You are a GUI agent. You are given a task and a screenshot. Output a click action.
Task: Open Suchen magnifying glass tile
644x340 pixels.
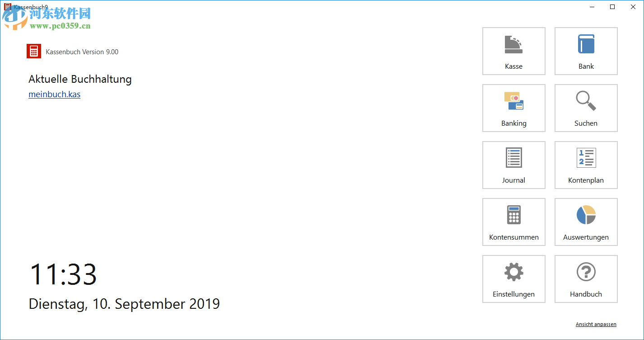pyautogui.click(x=586, y=108)
